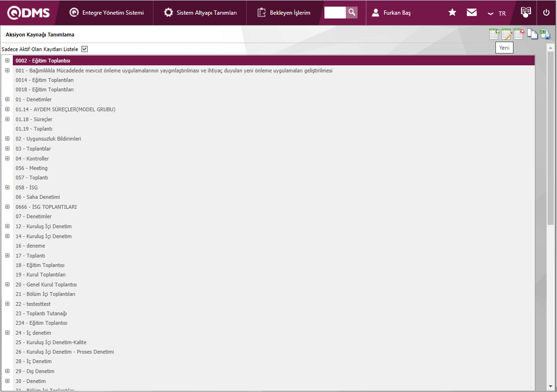
Task: Expand the 04 - Kontroller node
Action: pyautogui.click(x=7, y=158)
